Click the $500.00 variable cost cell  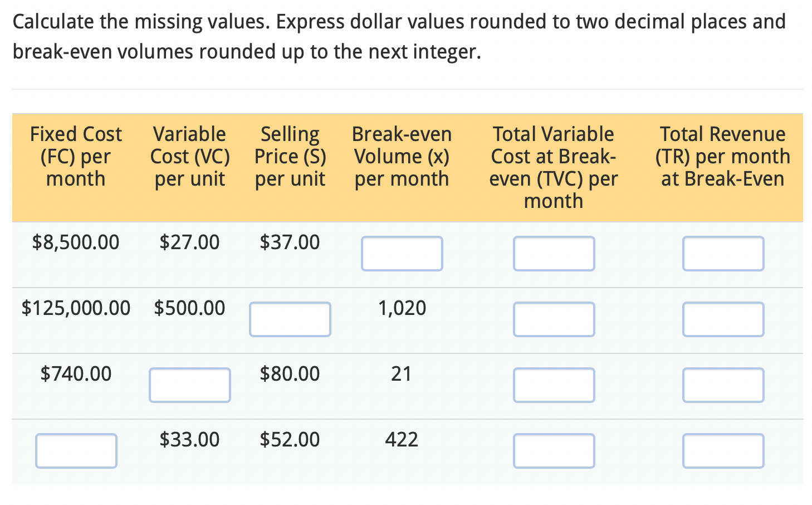click(189, 308)
